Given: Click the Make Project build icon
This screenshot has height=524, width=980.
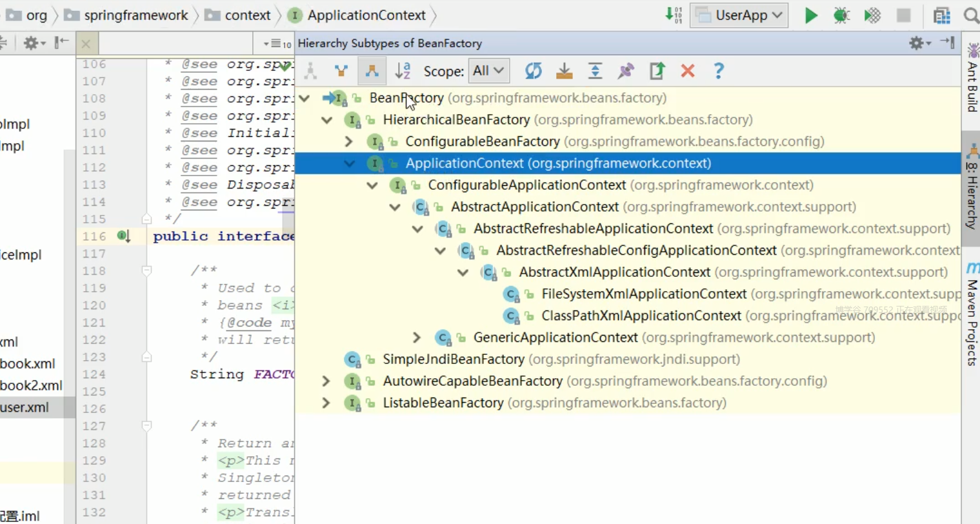Looking at the screenshot, I should point(674,15).
